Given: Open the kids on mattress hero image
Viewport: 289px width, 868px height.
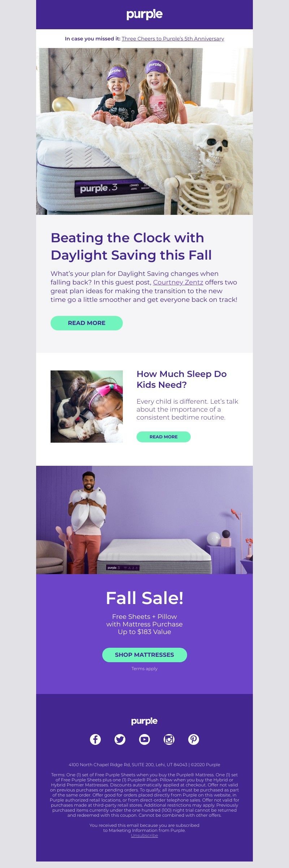Looking at the screenshot, I should [x=144, y=131].
